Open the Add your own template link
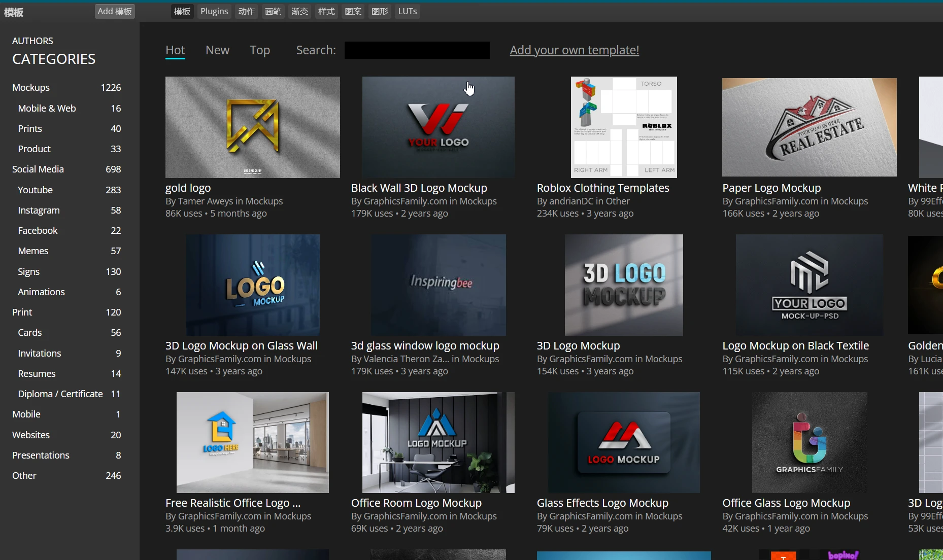 click(x=575, y=50)
